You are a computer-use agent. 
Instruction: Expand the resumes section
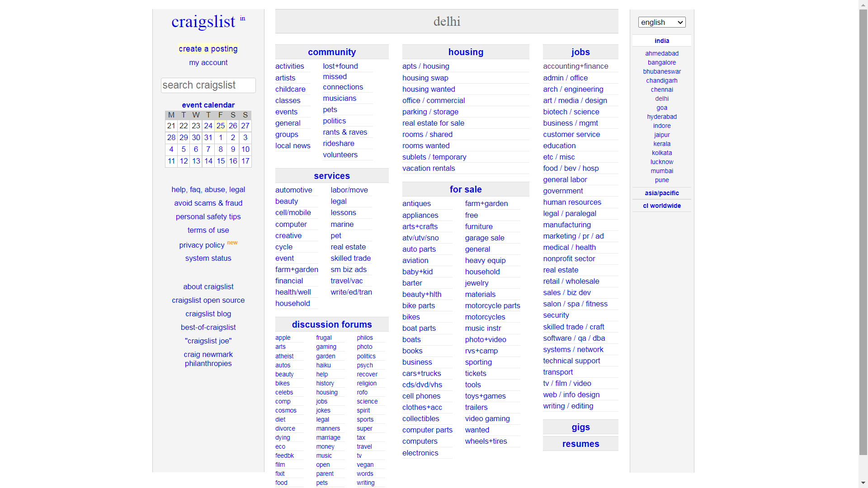pyautogui.click(x=580, y=444)
